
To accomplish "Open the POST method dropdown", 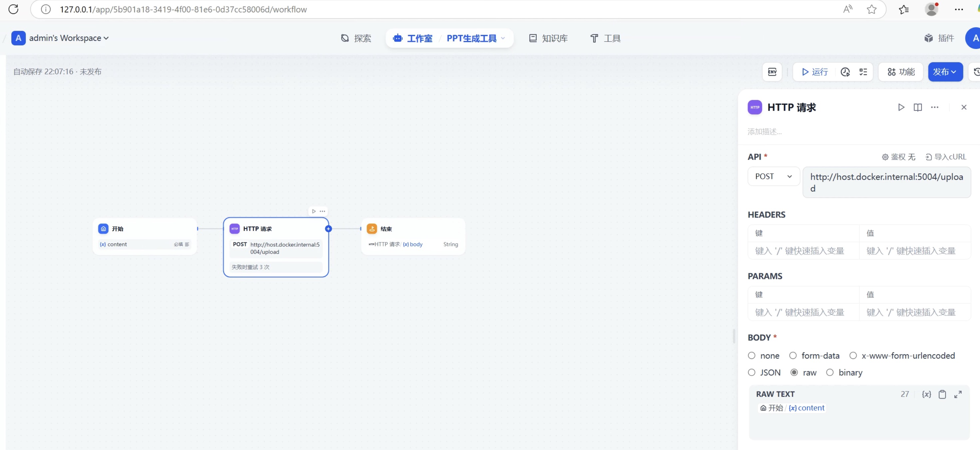I will point(773,176).
